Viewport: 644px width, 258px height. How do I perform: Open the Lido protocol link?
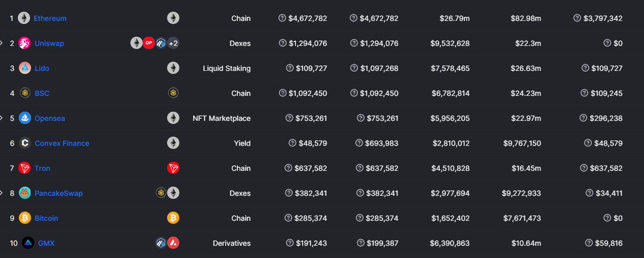42,68
